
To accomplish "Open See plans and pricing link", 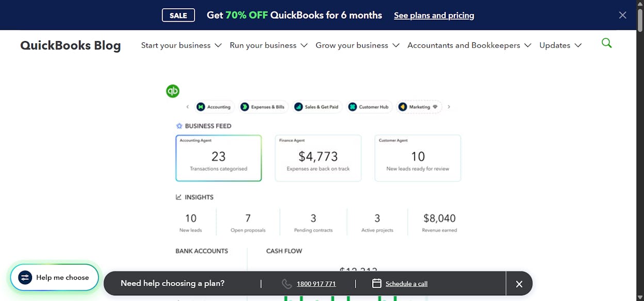I will point(434,15).
